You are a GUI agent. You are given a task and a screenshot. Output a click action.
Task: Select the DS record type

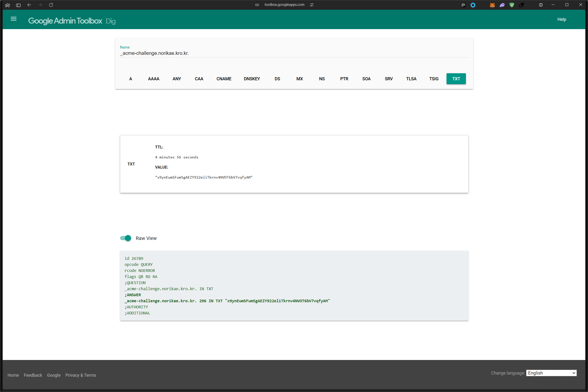(x=277, y=79)
